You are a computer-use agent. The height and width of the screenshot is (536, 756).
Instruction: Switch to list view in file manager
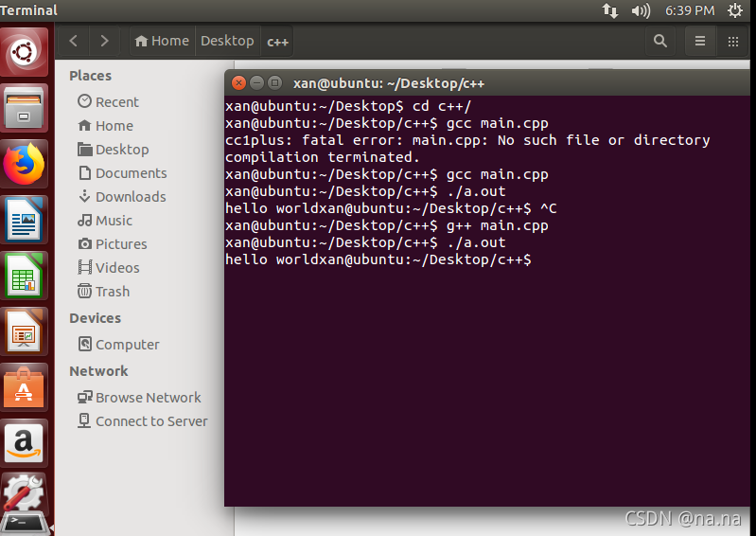coord(700,41)
